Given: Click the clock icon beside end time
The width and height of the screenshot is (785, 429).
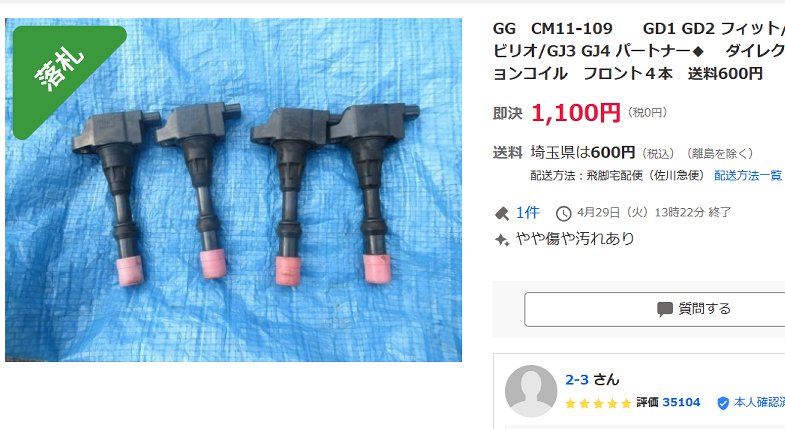Looking at the screenshot, I should click(563, 214).
